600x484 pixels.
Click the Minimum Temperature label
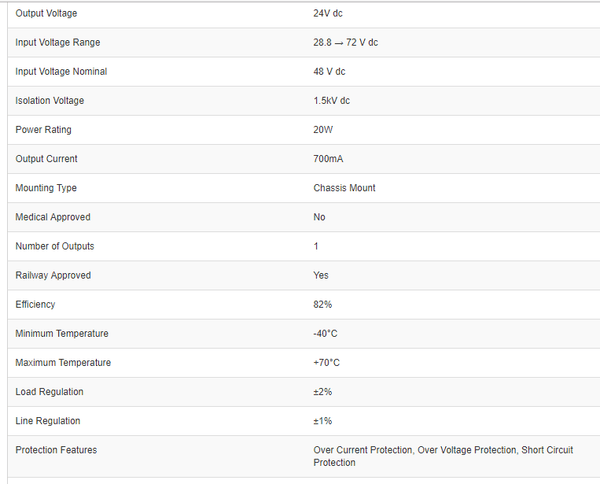(x=62, y=333)
